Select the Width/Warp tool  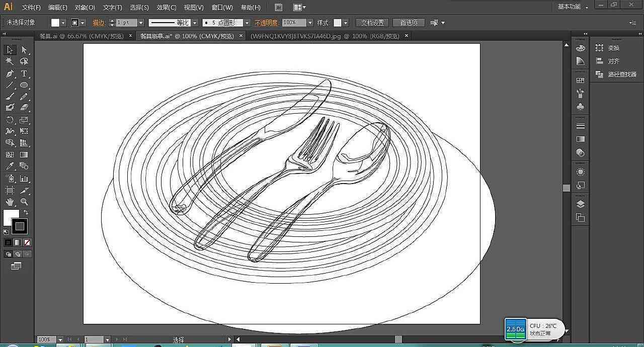(10, 131)
